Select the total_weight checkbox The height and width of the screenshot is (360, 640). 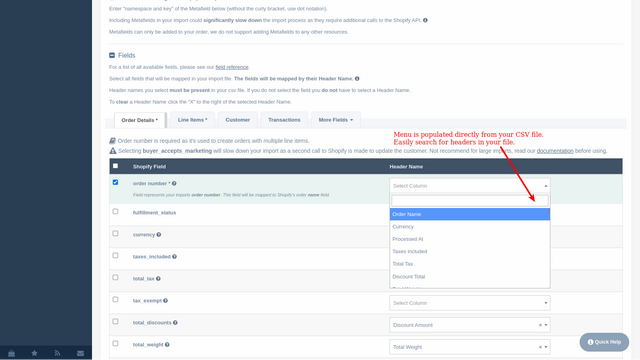click(116, 344)
